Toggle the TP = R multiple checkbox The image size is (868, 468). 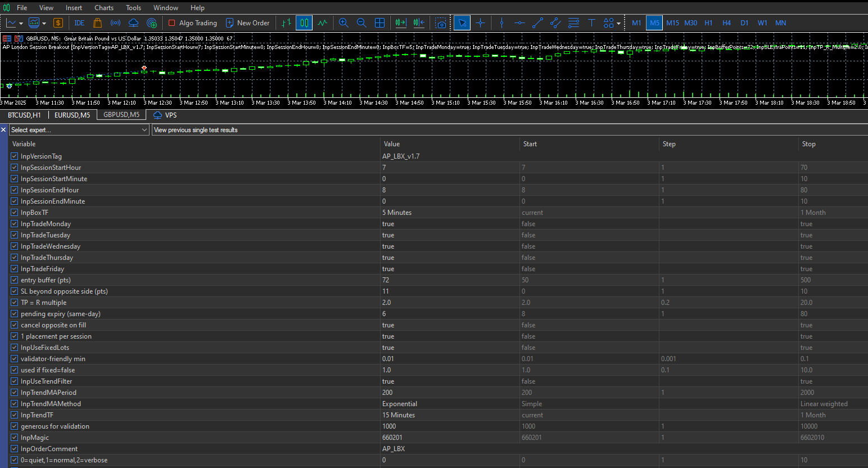tap(15, 303)
